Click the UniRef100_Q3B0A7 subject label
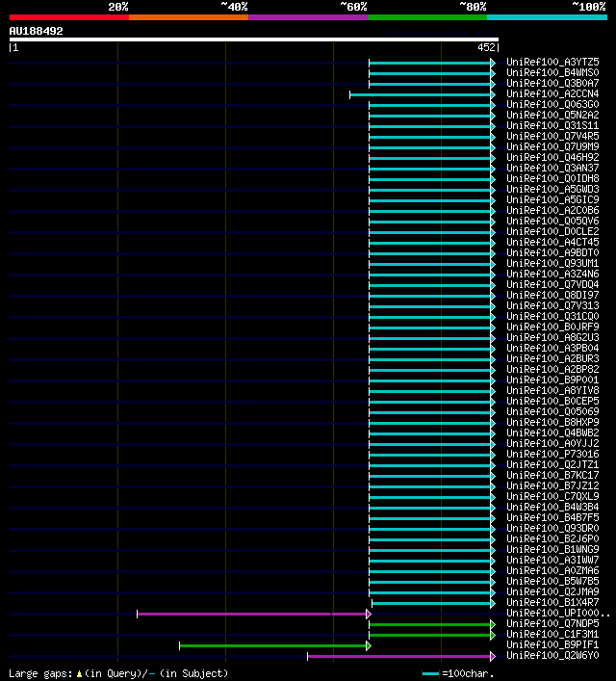This screenshot has height=681, width=616. click(552, 83)
